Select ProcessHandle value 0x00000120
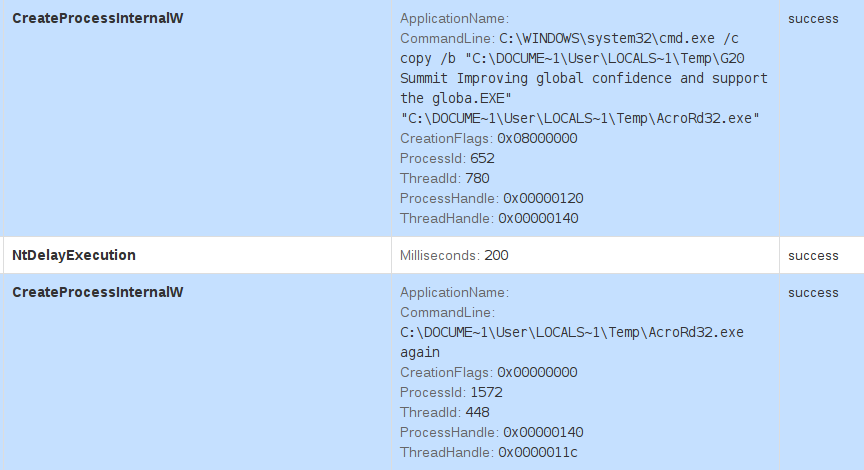864x470 pixels. pos(543,198)
